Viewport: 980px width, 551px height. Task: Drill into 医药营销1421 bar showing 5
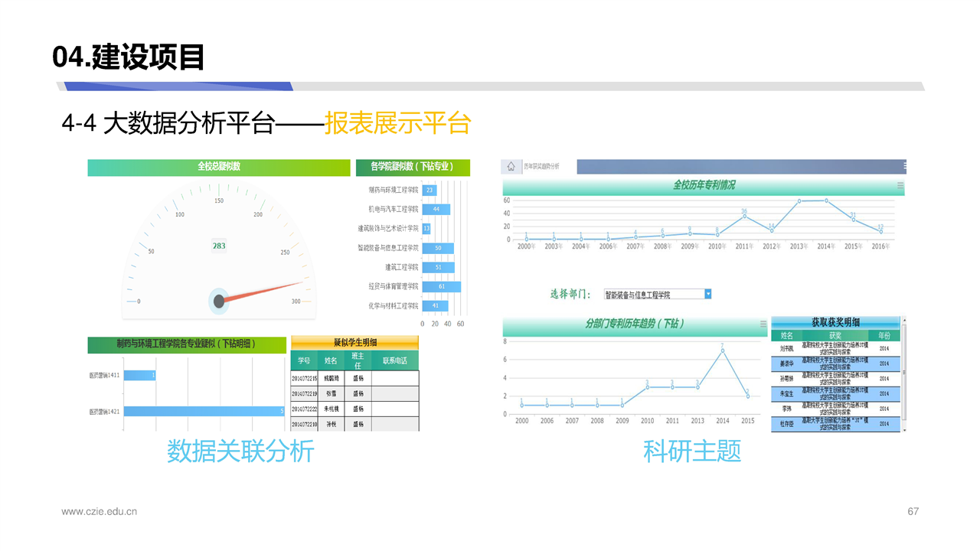coord(204,412)
